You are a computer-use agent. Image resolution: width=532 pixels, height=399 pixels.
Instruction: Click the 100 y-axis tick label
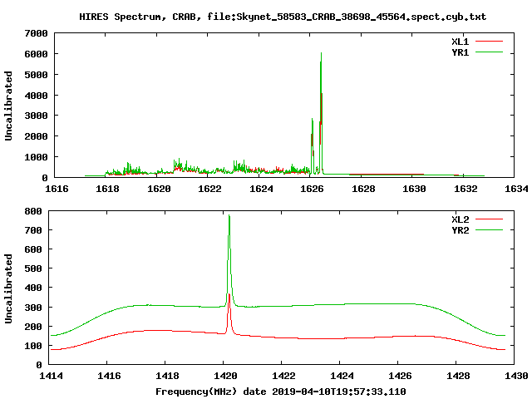point(33,346)
